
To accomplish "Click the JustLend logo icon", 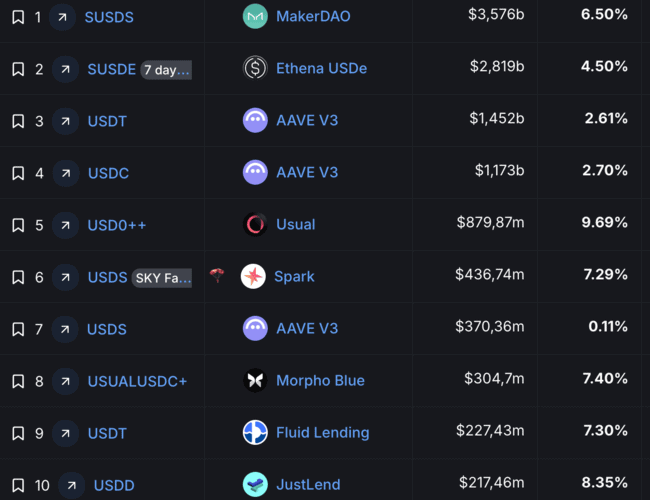I will click(255, 484).
